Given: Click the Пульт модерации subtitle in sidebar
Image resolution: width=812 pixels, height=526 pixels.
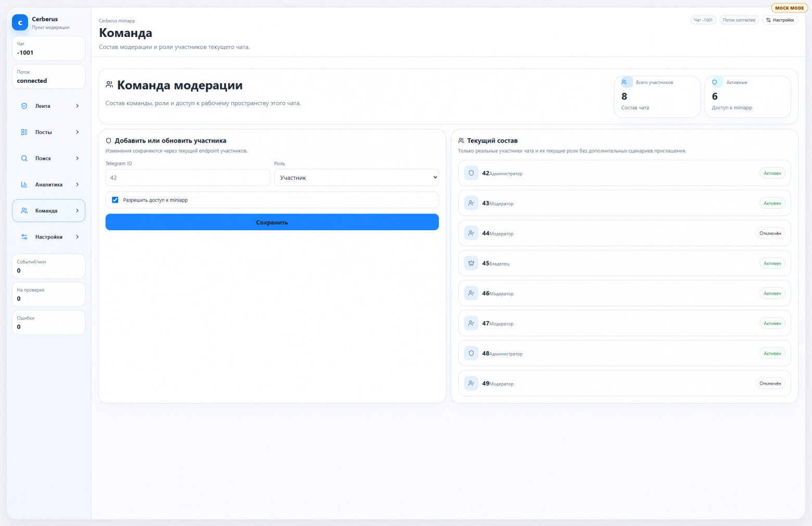Looking at the screenshot, I should (50, 28).
